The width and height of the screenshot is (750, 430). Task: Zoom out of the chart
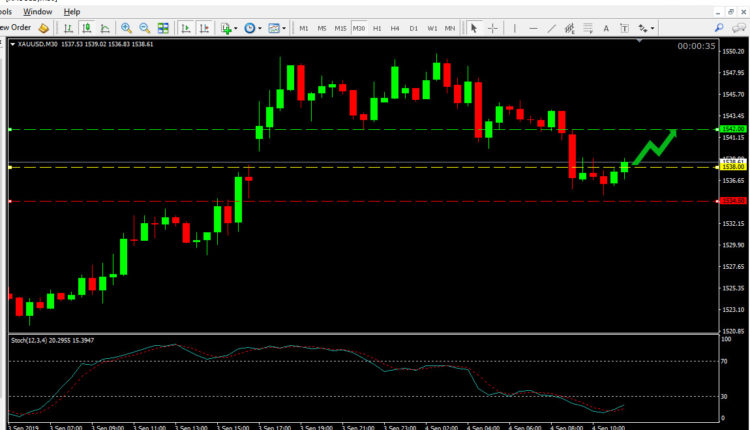(144, 28)
